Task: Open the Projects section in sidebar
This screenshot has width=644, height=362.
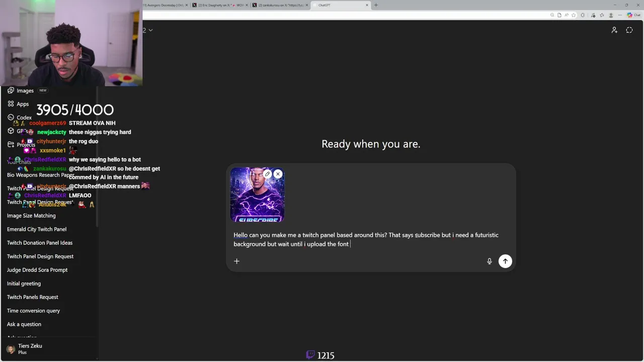Action: coord(21,145)
